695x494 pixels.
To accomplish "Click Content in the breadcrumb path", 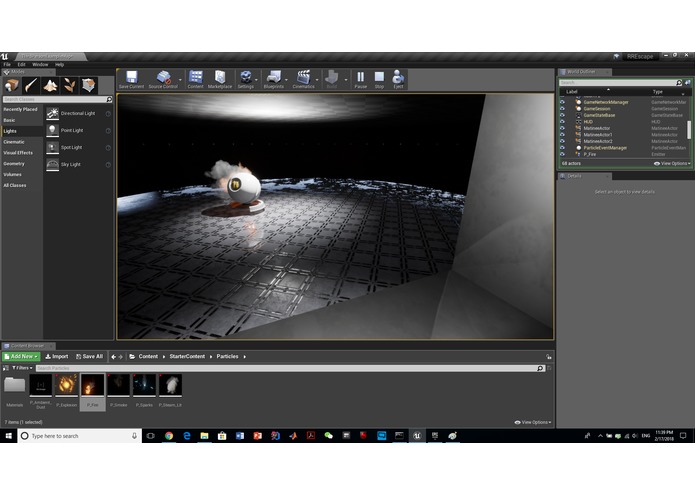I will point(148,357).
